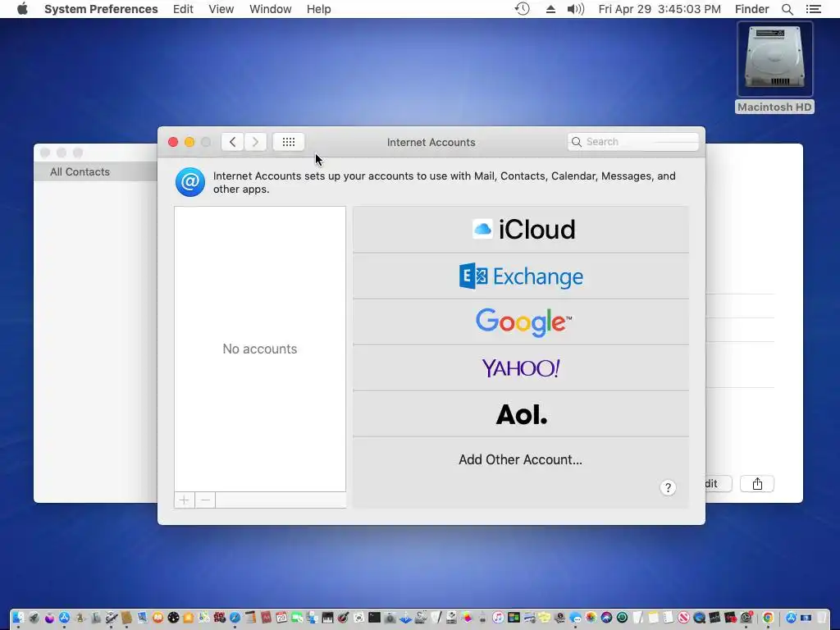Open Spotlight search magnifier icon
840x630 pixels.
pyautogui.click(x=787, y=9)
